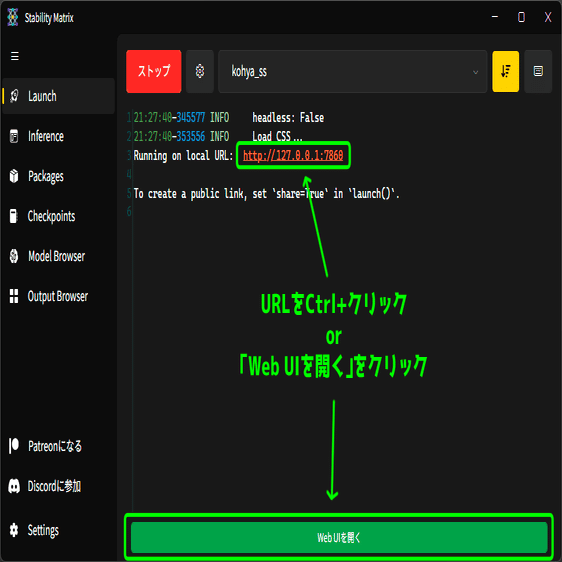Image resolution: width=562 pixels, height=562 pixels.
Task: Open Settings in sidebar
Action: point(58,530)
